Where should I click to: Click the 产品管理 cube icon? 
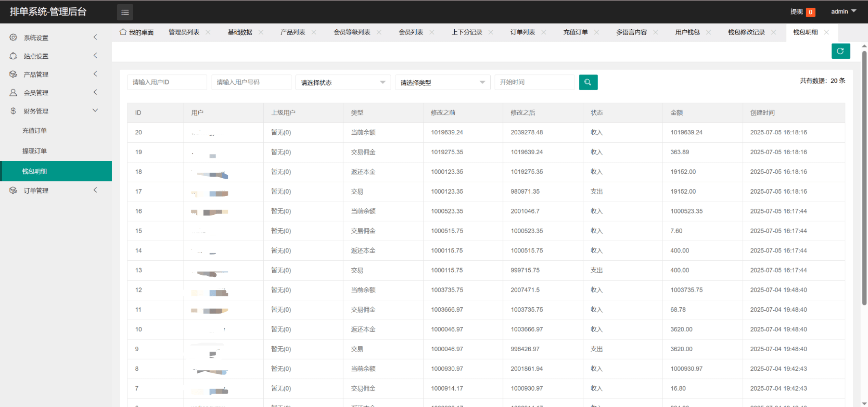pyautogui.click(x=13, y=74)
